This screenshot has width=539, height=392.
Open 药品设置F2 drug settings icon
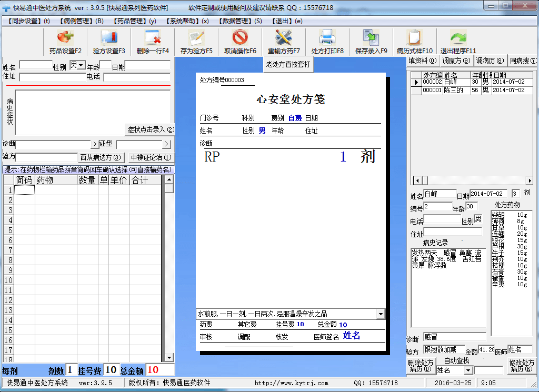click(65, 42)
